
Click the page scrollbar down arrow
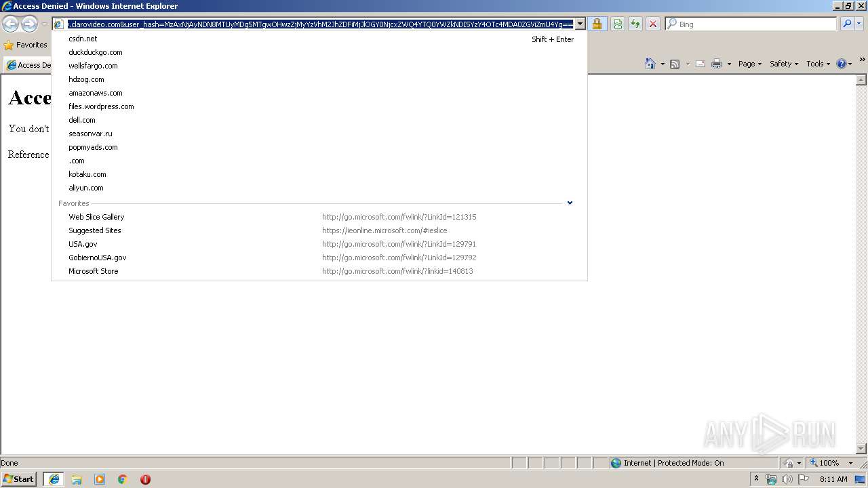[x=862, y=449]
